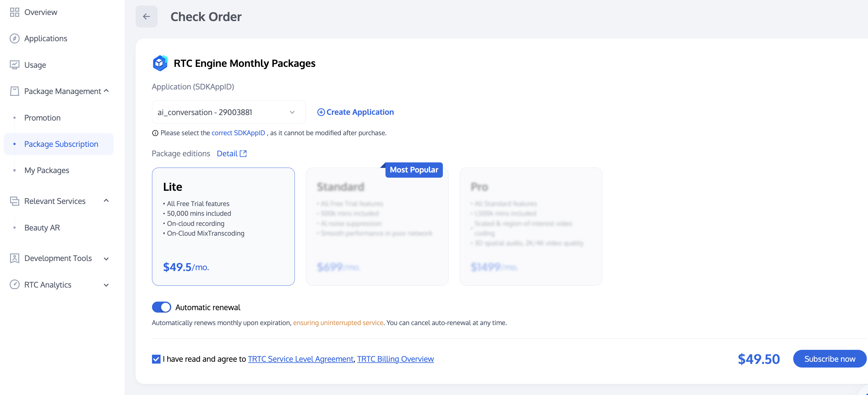Go to the Promotion menu item
The height and width of the screenshot is (395, 868).
coord(42,118)
